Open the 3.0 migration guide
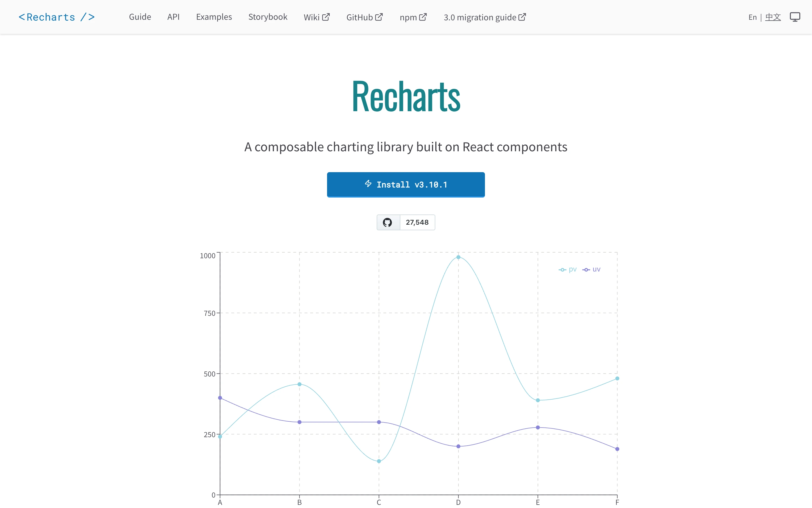This screenshot has height=508, width=812. [x=485, y=17]
